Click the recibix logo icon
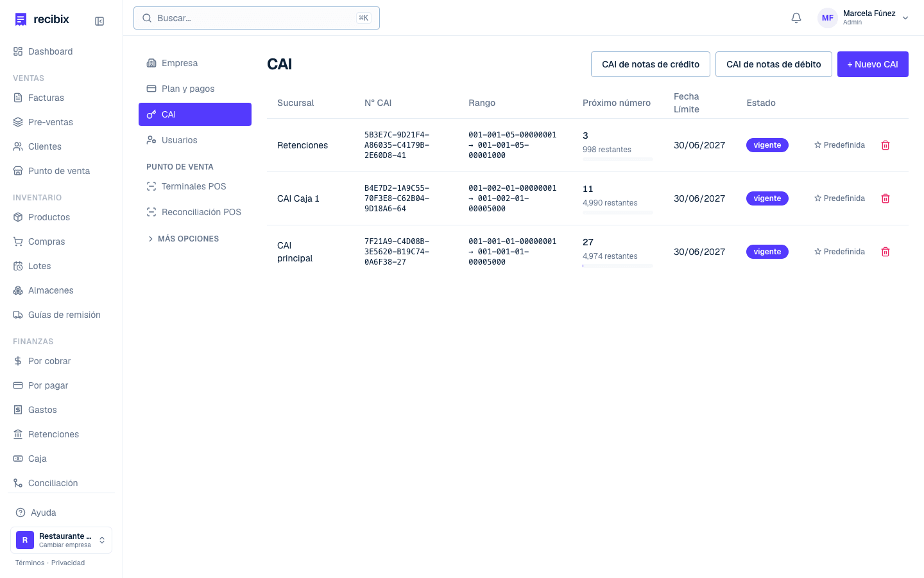This screenshot has width=924, height=578. [21, 19]
